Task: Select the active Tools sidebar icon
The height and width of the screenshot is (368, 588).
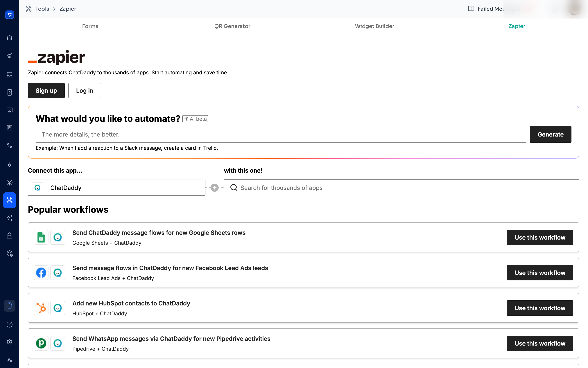Action: [10, 200]
